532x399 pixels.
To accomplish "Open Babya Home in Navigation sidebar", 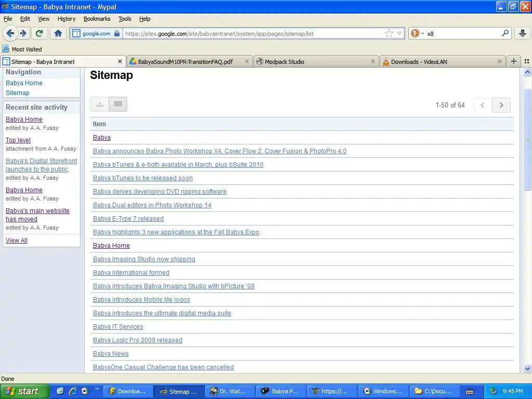I will pos(24,83).
